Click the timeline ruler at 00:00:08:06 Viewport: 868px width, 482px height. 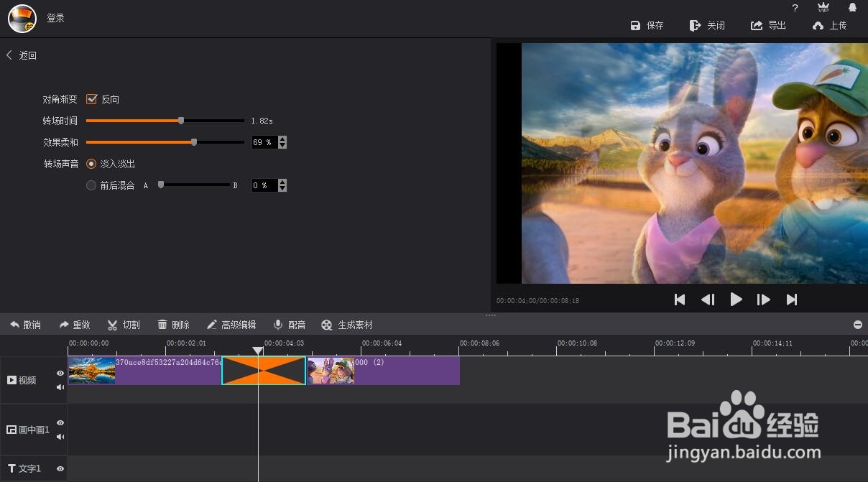479,343
